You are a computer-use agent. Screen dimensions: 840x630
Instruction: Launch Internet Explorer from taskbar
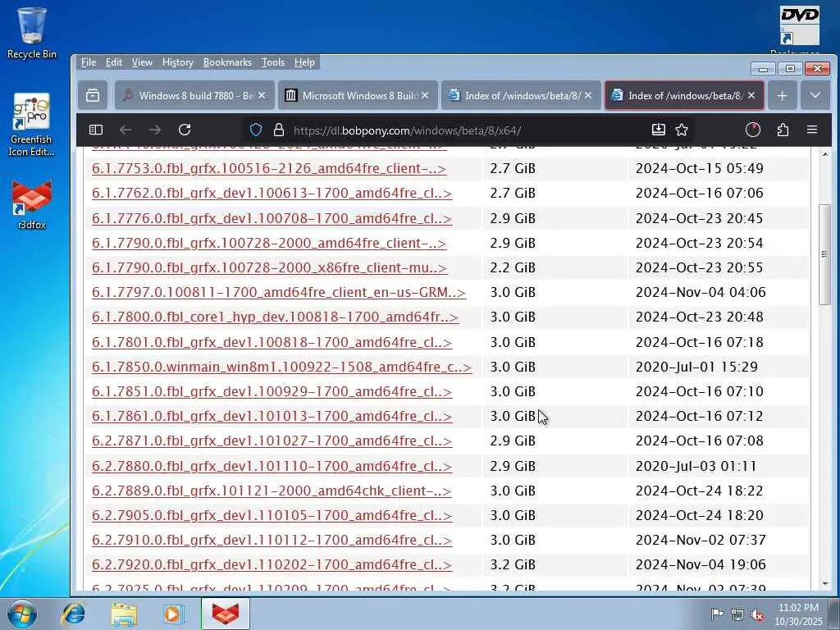click(73, 614)
